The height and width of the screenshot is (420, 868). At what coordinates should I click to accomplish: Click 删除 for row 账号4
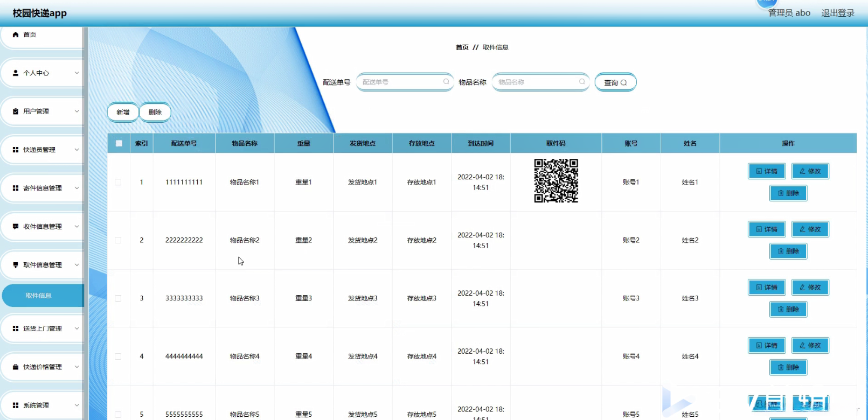(x=788, y=368)
